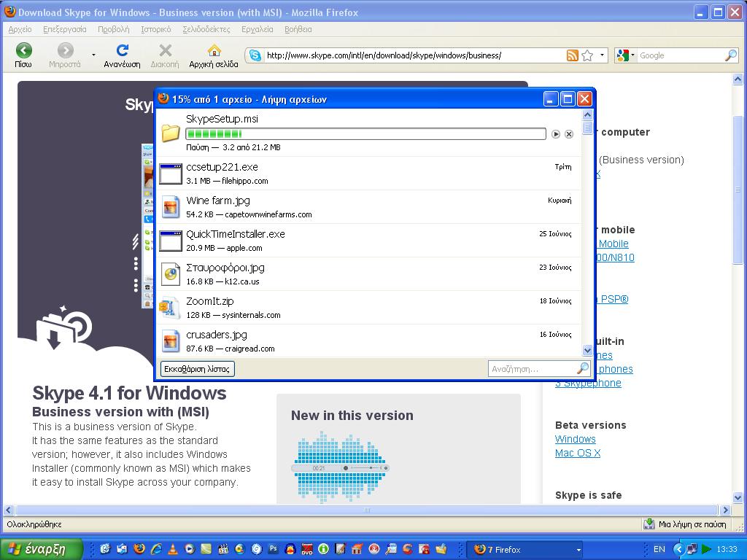Launch Internet Explorer from quick launch
This screenshot has width=747, height=560.
[x=156, y=549]
